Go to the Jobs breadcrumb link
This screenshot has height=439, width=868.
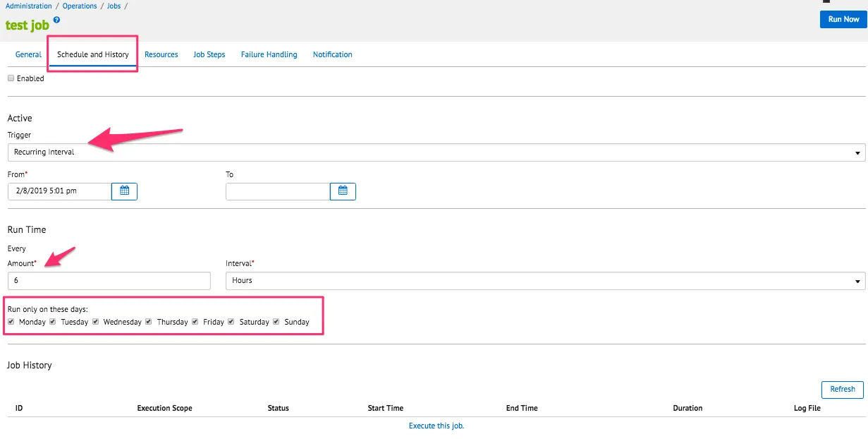(x=116, y=6)
